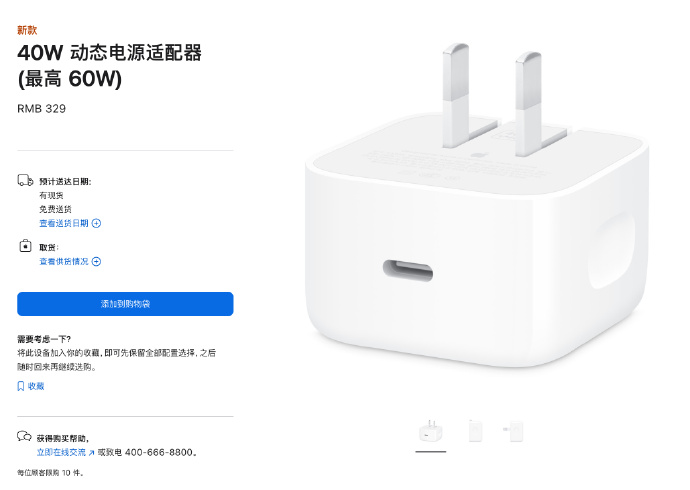The image size is (690, 490).
Task: Click the bookmark icon beside 收藏
Action: (x=20, y=386)
